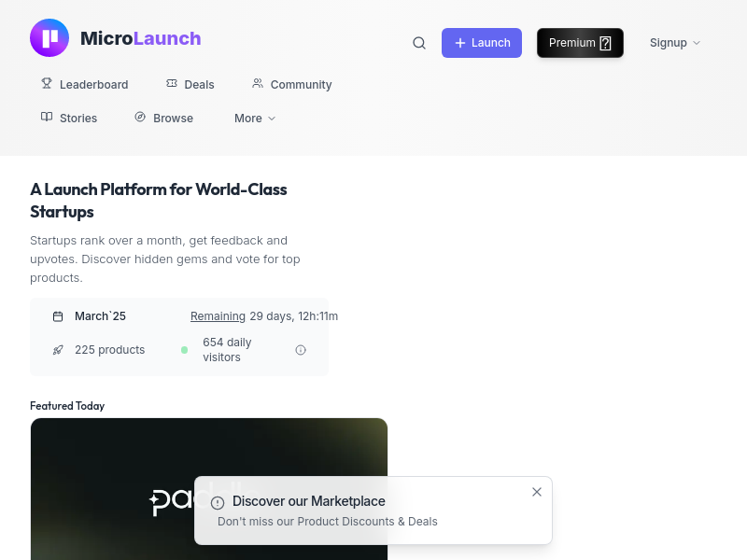
Task: Click the '29 days, 12h:11m' countdown text
Action: click(x=294, y=316)
